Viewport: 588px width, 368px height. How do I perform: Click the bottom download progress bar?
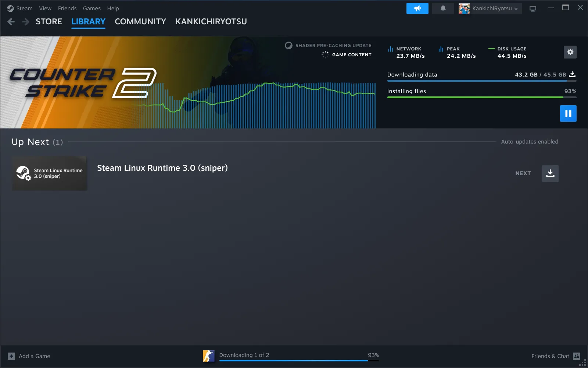pos(299,361)
